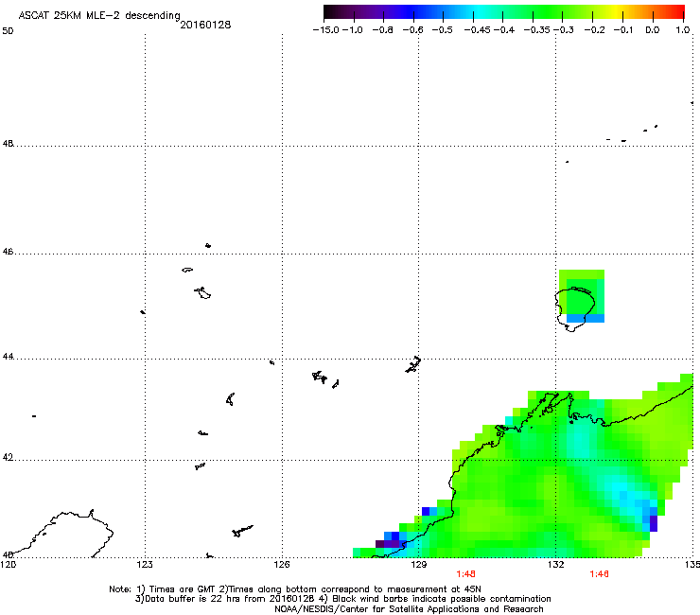Click the latitude label 46
700x615 pixels.
[8, 252]
